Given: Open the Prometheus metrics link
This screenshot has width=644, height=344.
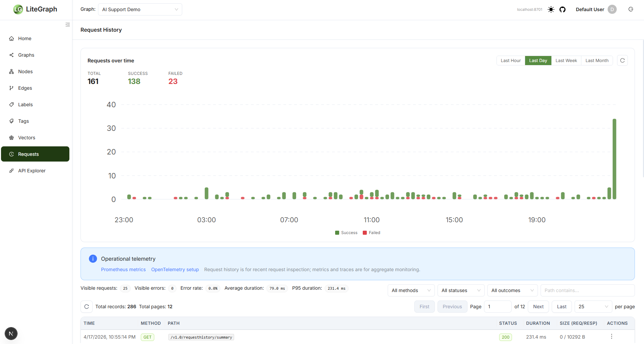Looking at the screenshot, I should click(x=123, y=269).
